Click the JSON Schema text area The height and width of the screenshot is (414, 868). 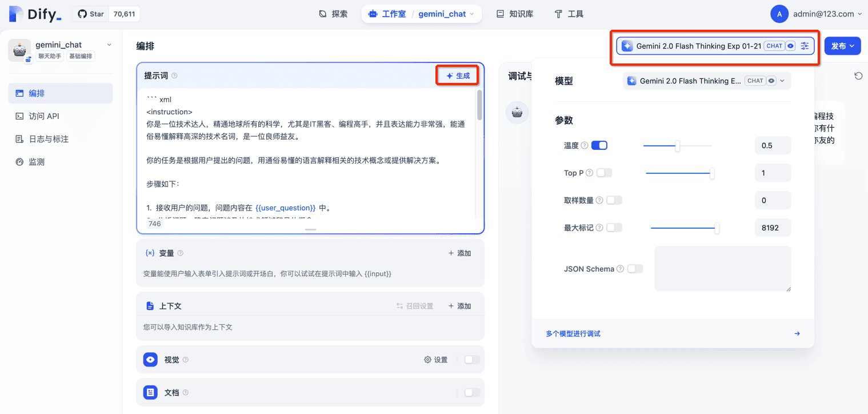(x=723, y=269)
